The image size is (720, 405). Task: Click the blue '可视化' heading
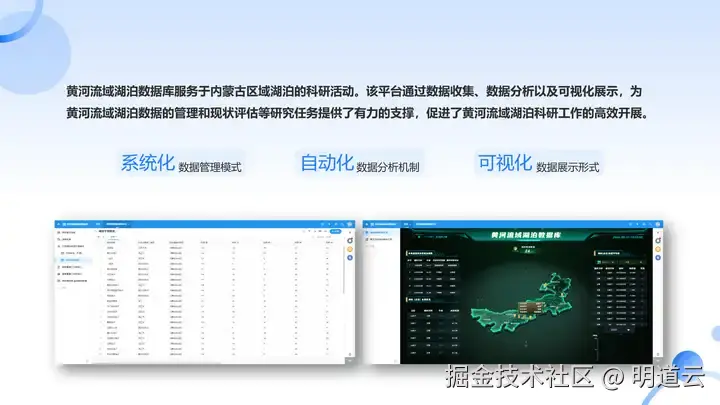tap(505, 163)
